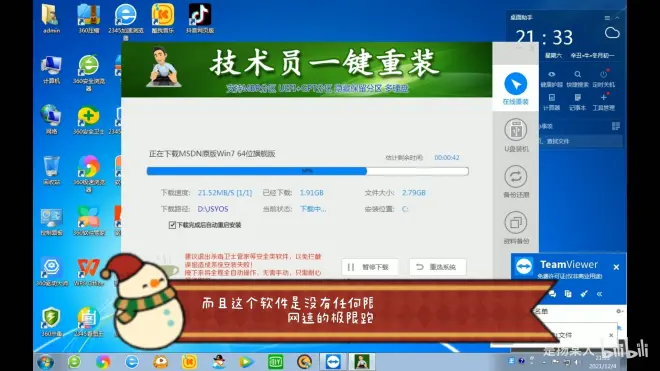660x371 pixels.
Task: Open the gear dropdown in TeamViewer list
Action: click(x=620, y=311)
